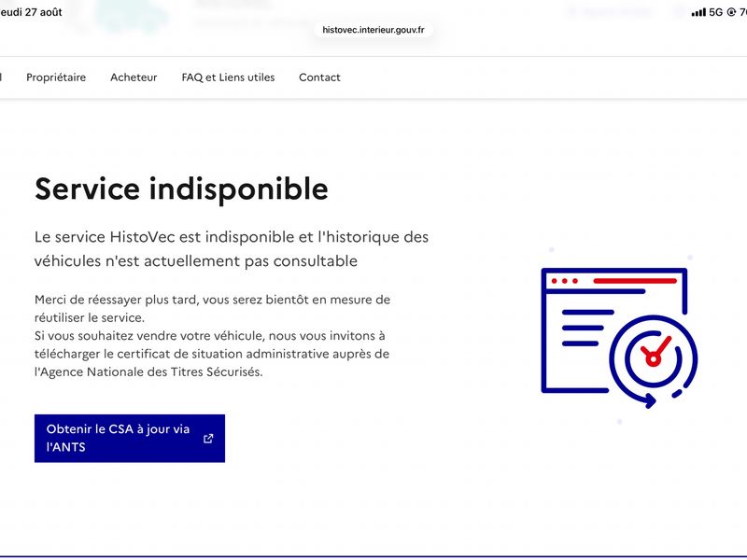Screen dimensions: 747x560
Task: Open the Contact page
Action: click(x=319, y=77)
